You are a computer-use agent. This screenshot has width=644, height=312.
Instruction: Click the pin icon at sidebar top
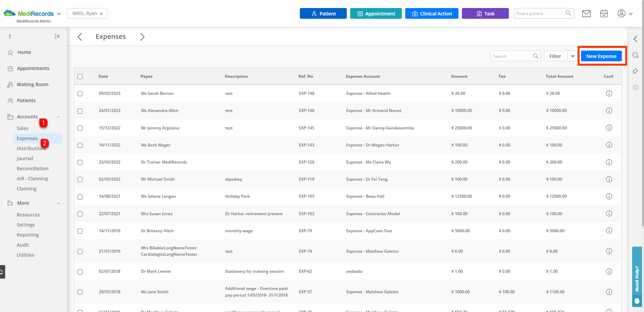pos(10,36)
